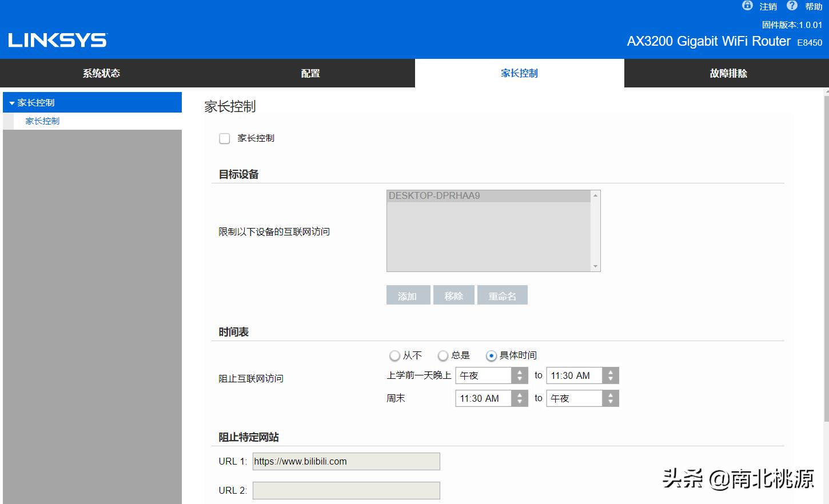Click the 添加 button
Screen dimensions: 829x504
pyautogui.click(x=408, y=295)
